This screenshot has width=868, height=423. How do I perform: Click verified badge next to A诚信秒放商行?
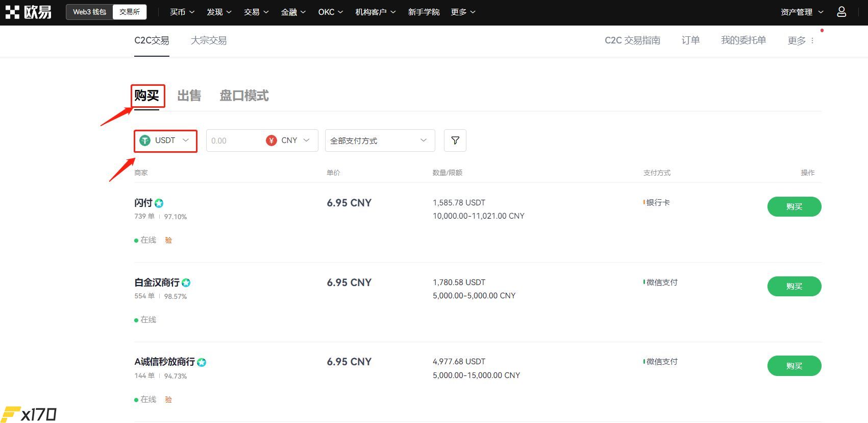202,362
